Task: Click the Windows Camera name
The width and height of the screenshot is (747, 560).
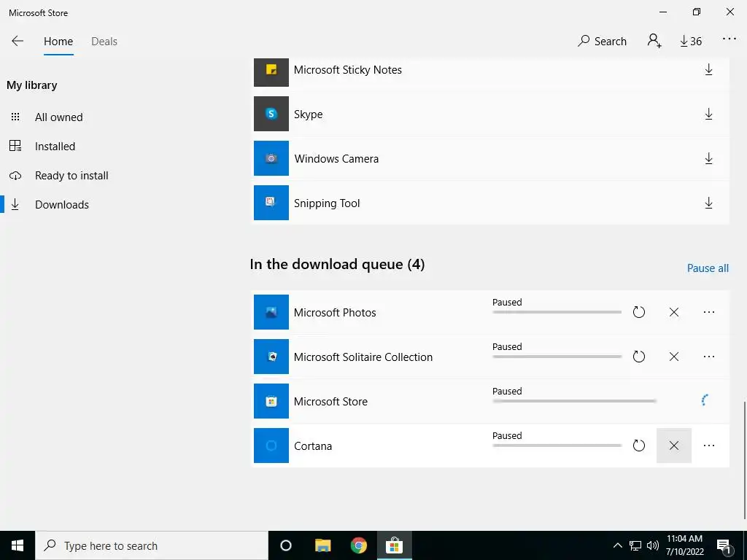Action: [336, 159]
